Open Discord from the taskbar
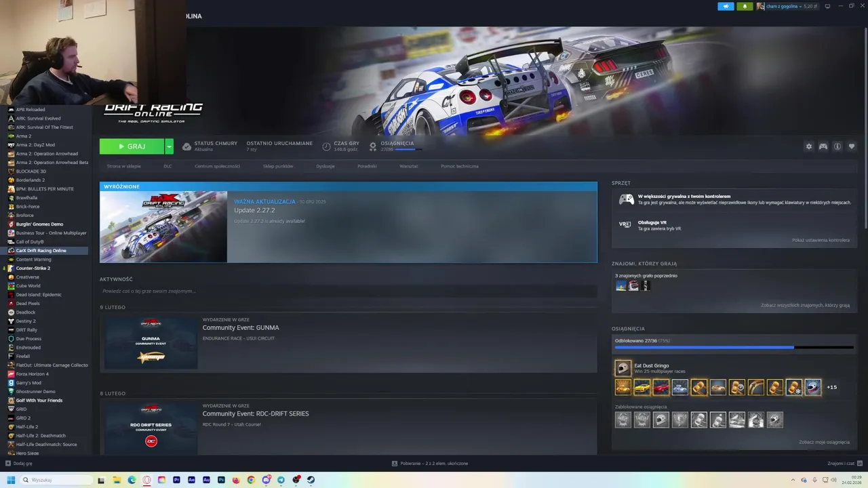Image resolution: width=868 pixels, height=488 pixels. 266,480
